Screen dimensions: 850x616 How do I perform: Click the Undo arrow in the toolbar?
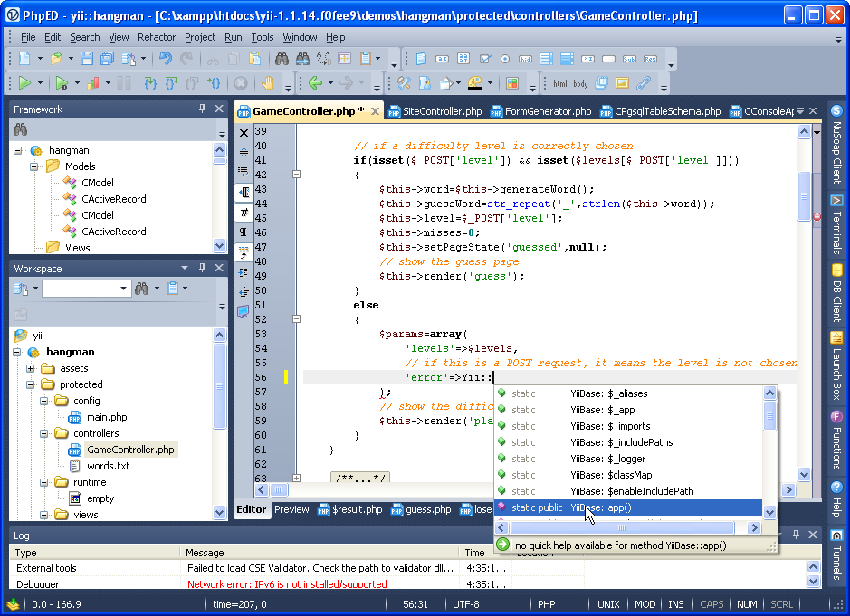(x=165, y=60)
